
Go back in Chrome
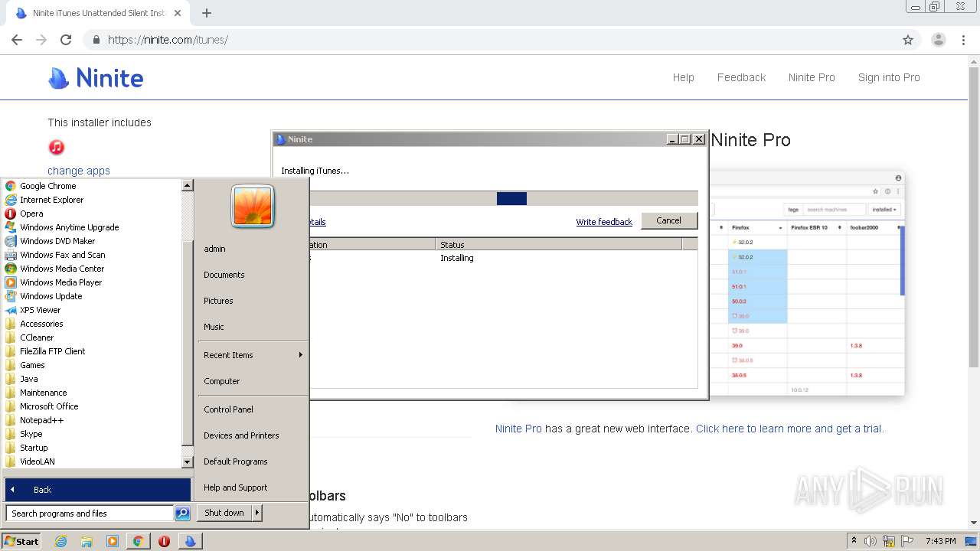click(17, 40)
